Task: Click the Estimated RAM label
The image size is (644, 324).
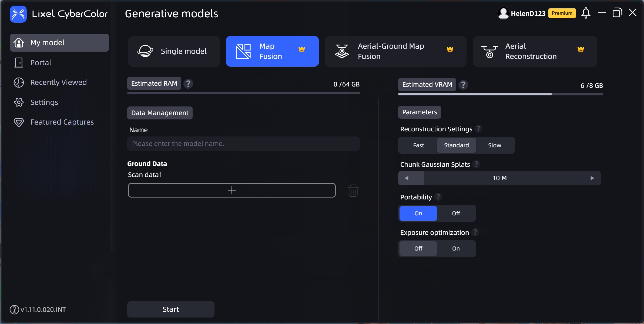Action: 154,83
